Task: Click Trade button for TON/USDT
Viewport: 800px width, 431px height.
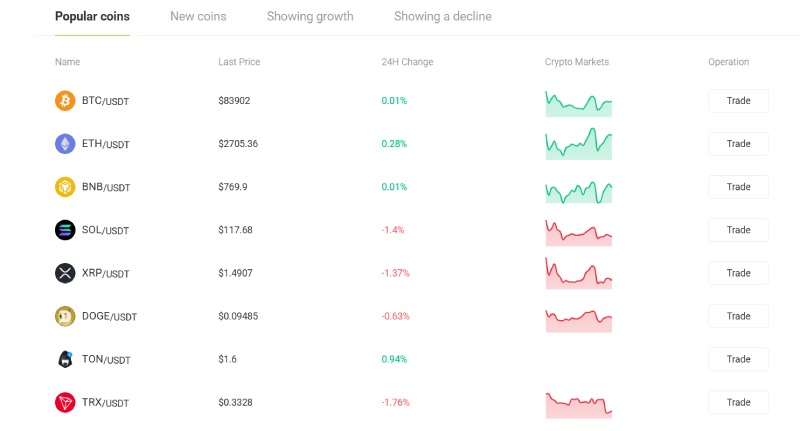Action: (738, 359)
